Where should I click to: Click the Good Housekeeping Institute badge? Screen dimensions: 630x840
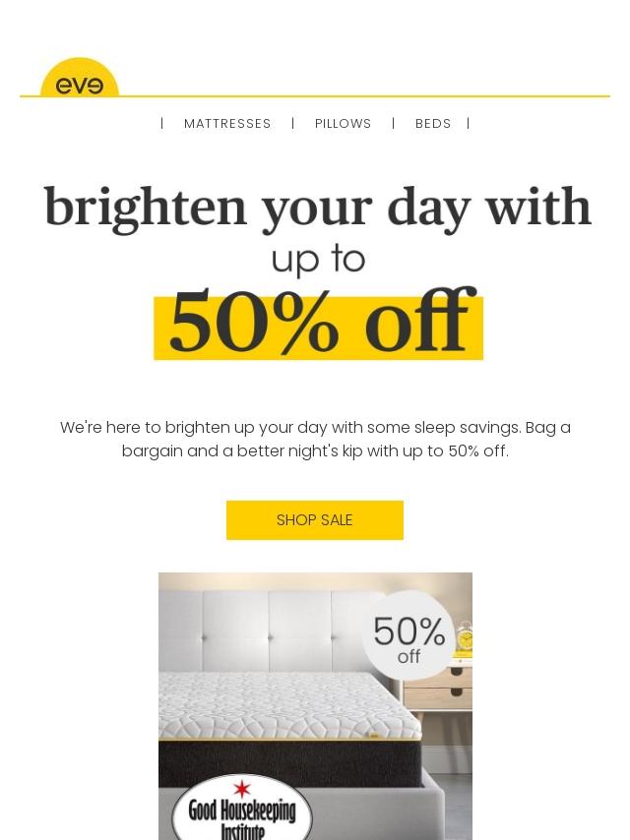click(242, 808)
